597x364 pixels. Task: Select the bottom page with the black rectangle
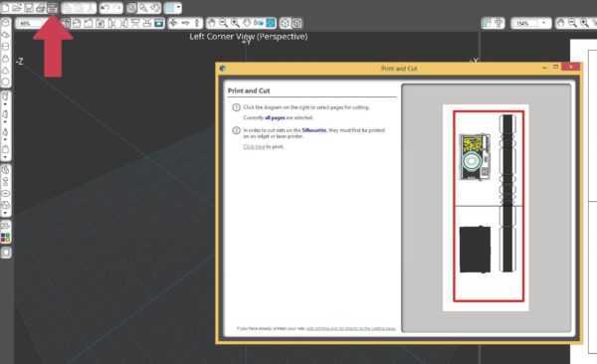pos(489,254)
